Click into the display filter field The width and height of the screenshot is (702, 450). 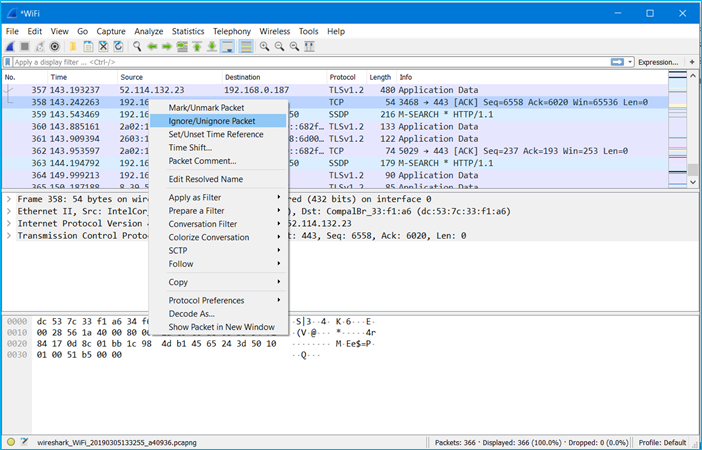click(x=311, y=62)
